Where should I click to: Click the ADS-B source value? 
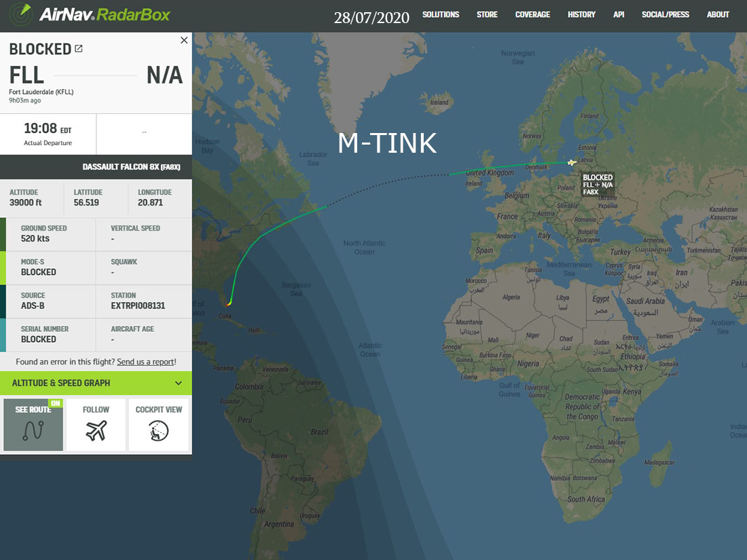[33, 305]
